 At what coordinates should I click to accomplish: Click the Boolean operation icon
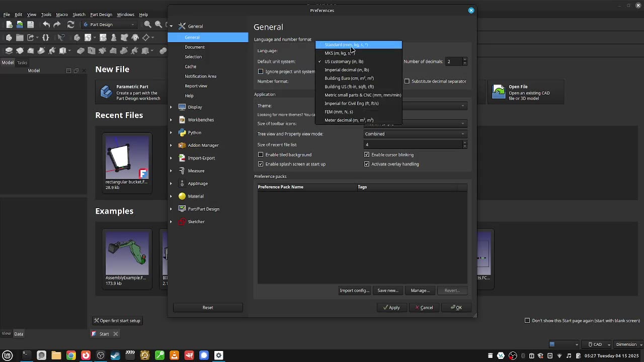(x=163, y=50)
